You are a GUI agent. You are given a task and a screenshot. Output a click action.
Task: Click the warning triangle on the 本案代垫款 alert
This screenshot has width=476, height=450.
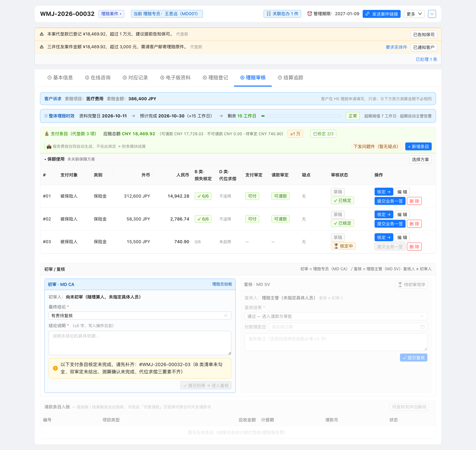pyautogui.click(x=42, y=34)
